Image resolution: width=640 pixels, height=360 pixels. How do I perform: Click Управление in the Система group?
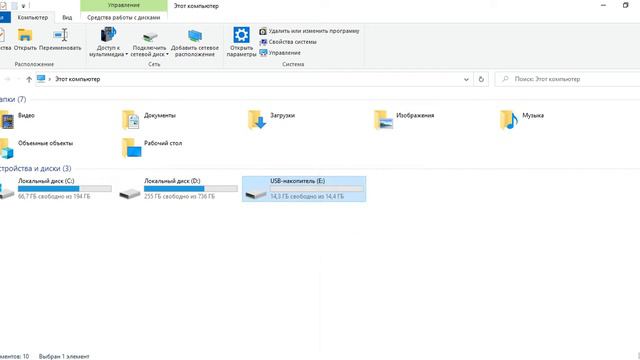click(280, 53)
